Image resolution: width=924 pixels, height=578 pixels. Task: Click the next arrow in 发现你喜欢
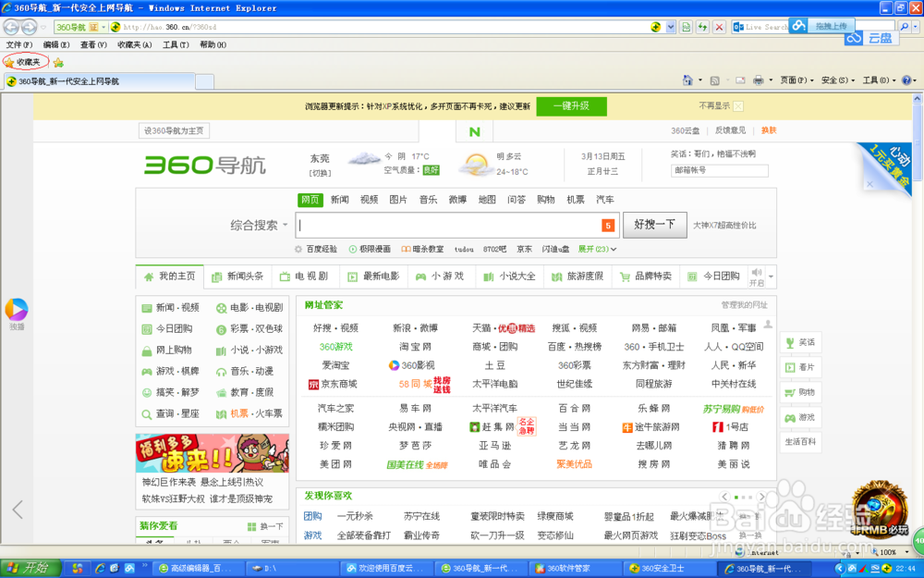[x=761, y=497]
